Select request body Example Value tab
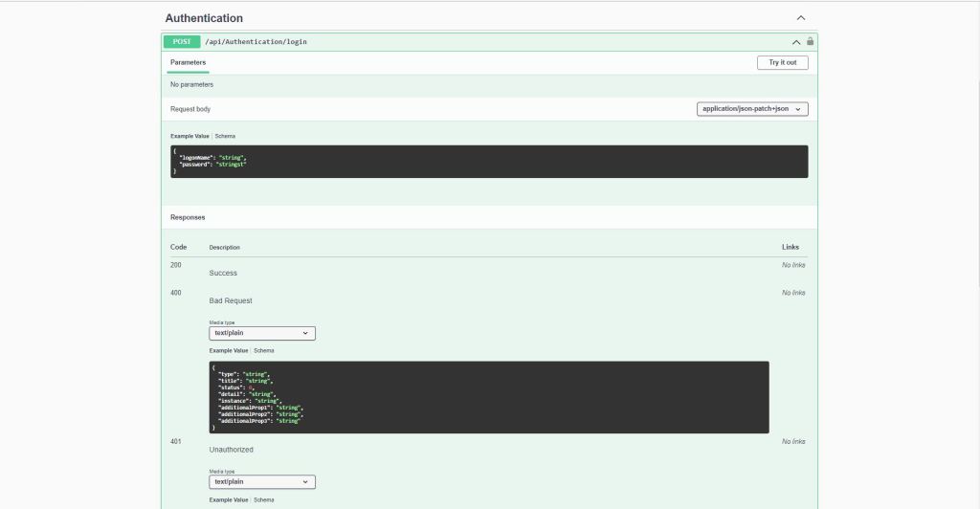Viewport: 980px width, 509px height. click(x=189, y=136)
